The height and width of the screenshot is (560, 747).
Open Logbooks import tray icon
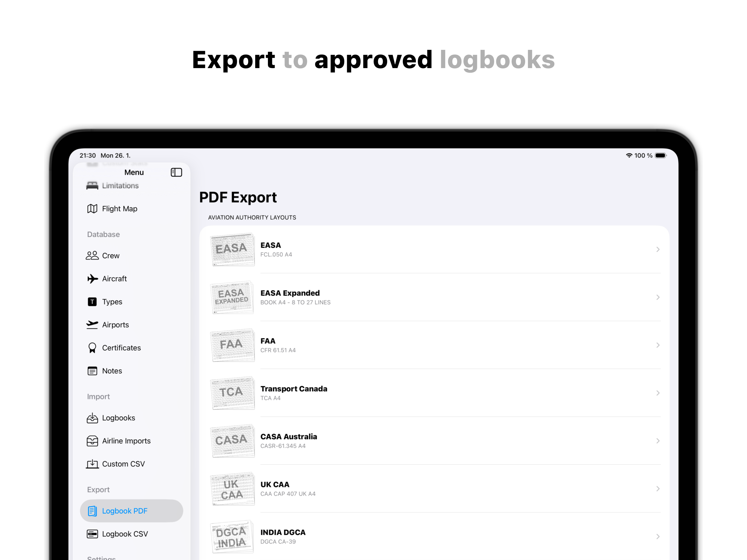click(x=92, y=418)
